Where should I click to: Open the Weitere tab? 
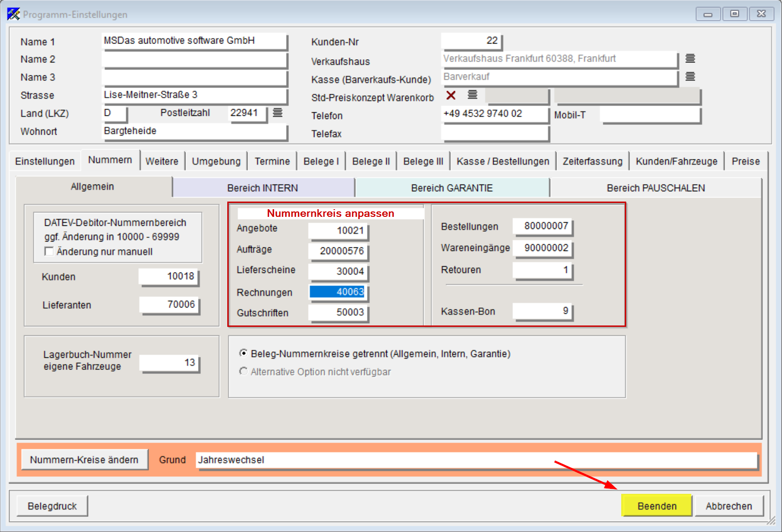click(162, 162)
